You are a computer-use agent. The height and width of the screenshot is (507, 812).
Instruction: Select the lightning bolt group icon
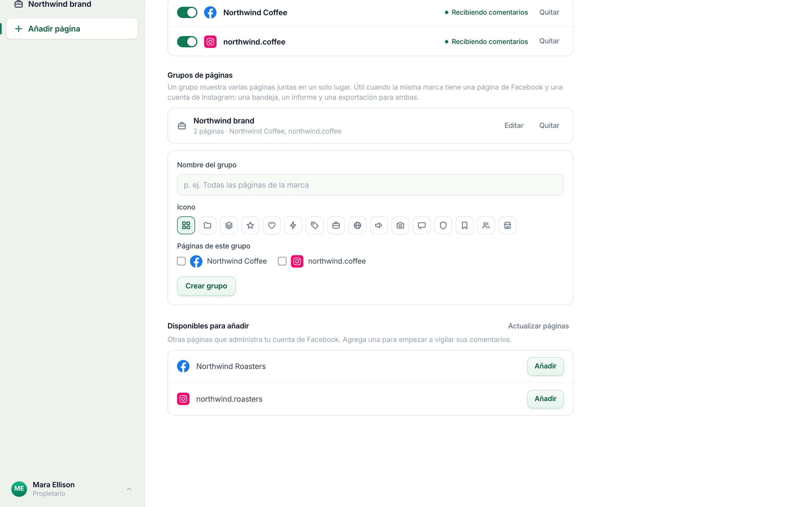[293, 225]
